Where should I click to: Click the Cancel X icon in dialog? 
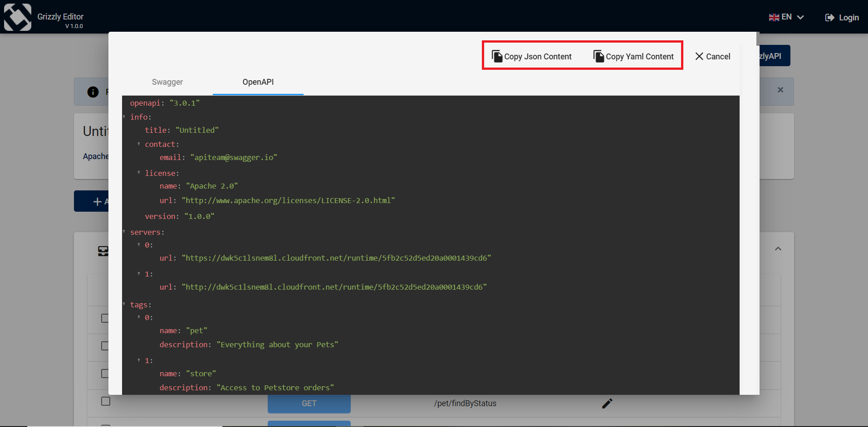click(x=699, y=56)
